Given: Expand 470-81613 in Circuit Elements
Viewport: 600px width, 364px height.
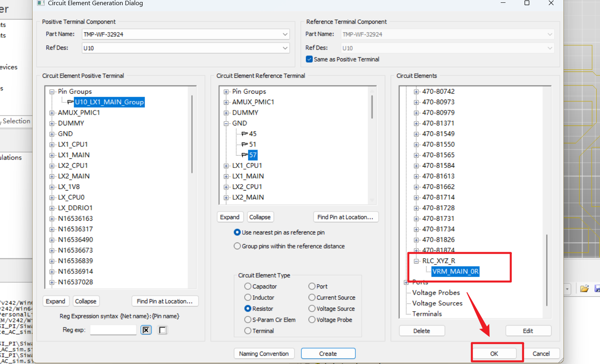Looking at the screenshot, I should coord(416,176).
